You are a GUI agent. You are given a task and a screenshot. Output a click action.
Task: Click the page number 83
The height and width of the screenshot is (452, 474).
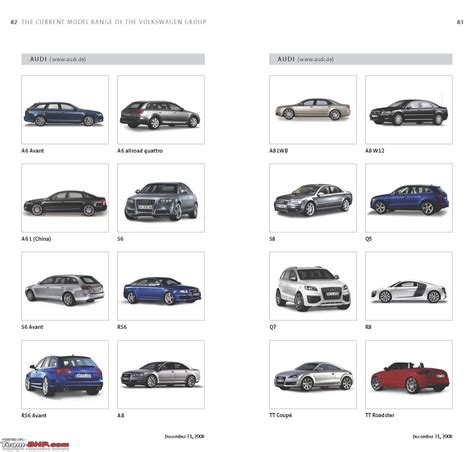[460, 22]
